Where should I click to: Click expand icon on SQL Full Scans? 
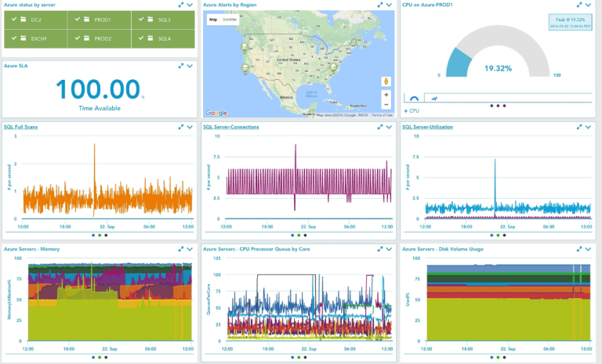coord(180,127)
